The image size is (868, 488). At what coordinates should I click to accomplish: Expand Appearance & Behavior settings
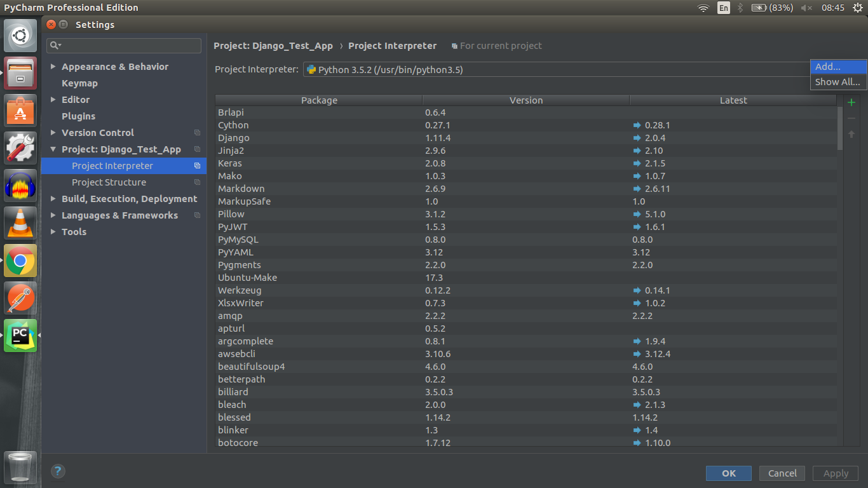(53, 67)
